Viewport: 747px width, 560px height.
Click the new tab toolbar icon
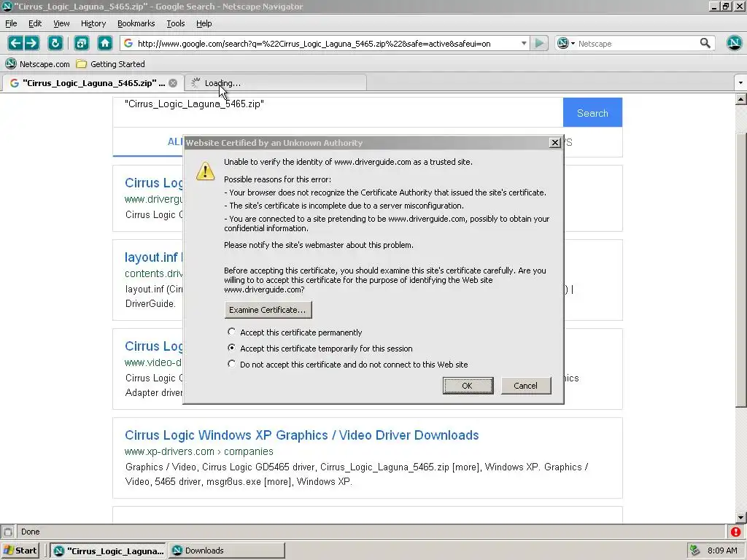pyautogui.click(x=82, y=43)
